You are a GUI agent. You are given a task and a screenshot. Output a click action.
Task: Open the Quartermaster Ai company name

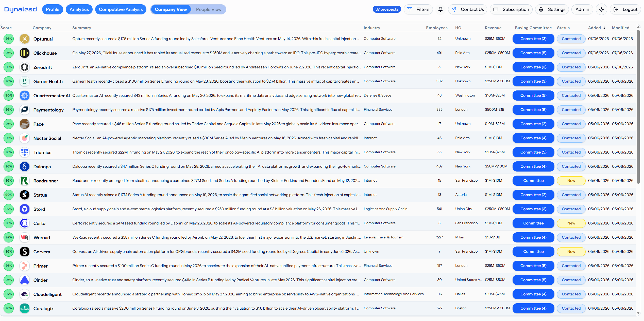point(52,96)
